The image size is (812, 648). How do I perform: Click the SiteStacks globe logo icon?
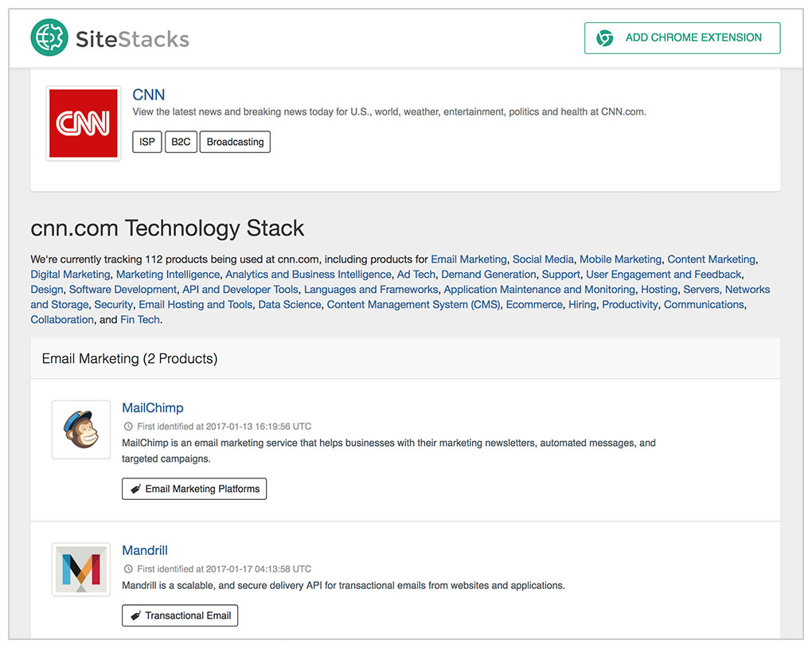tap(49, 37)
